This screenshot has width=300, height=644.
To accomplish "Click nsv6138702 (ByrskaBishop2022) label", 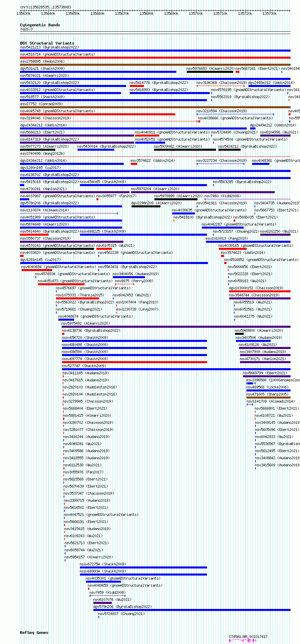I will coord(49,175).
